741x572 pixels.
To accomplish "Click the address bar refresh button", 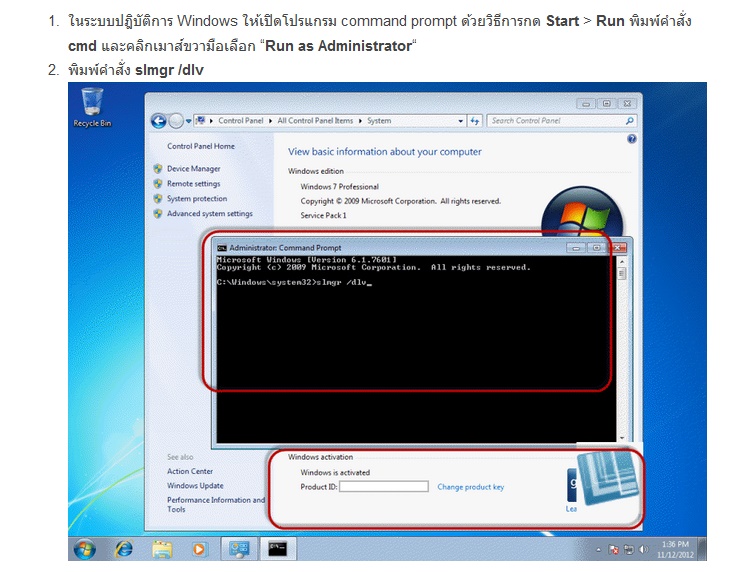I will click(474, 121).
